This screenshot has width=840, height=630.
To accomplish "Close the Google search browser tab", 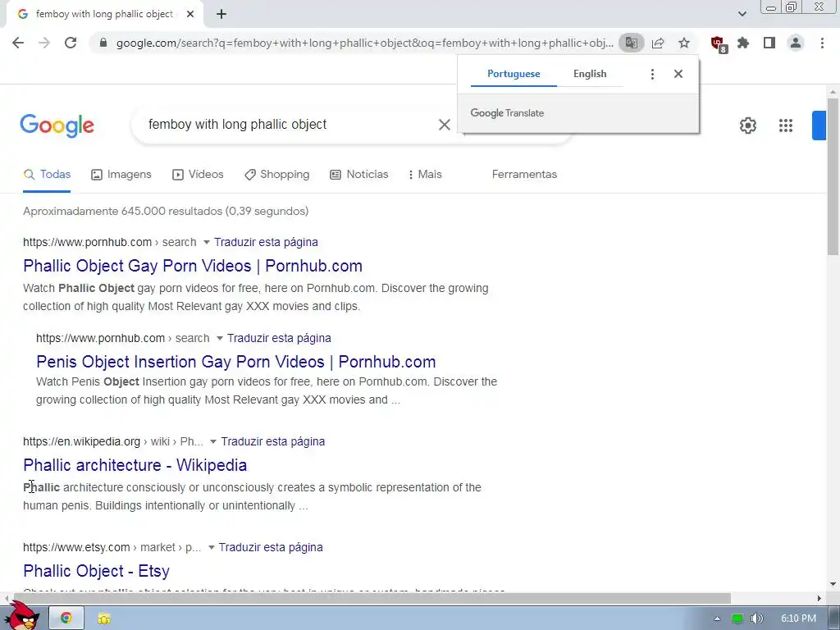I will point(190,14).
